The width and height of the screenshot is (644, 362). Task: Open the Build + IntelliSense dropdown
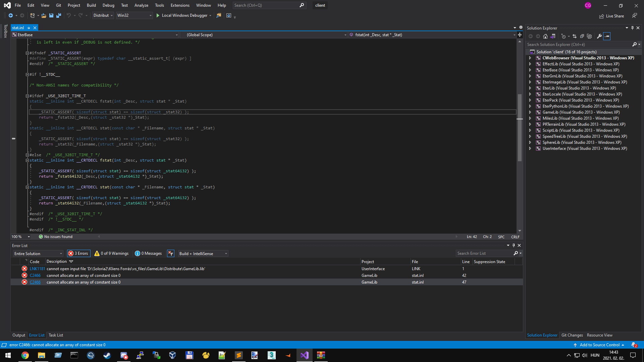(203, 253)
